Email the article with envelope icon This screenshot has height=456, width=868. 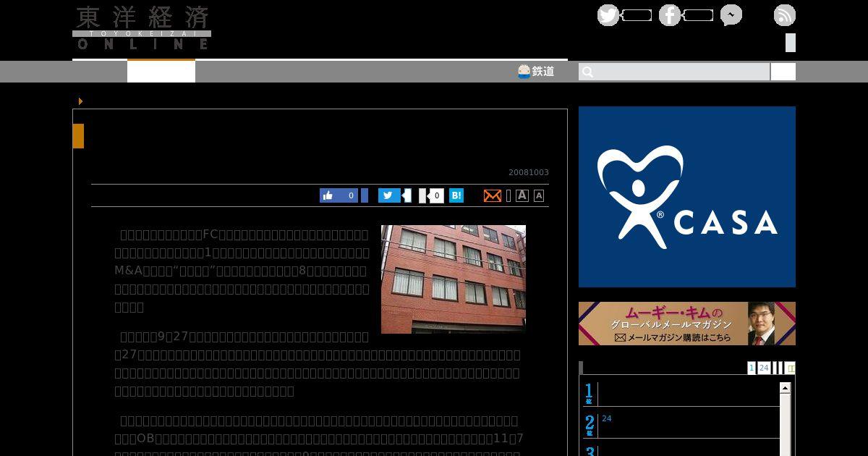[493, 195]
